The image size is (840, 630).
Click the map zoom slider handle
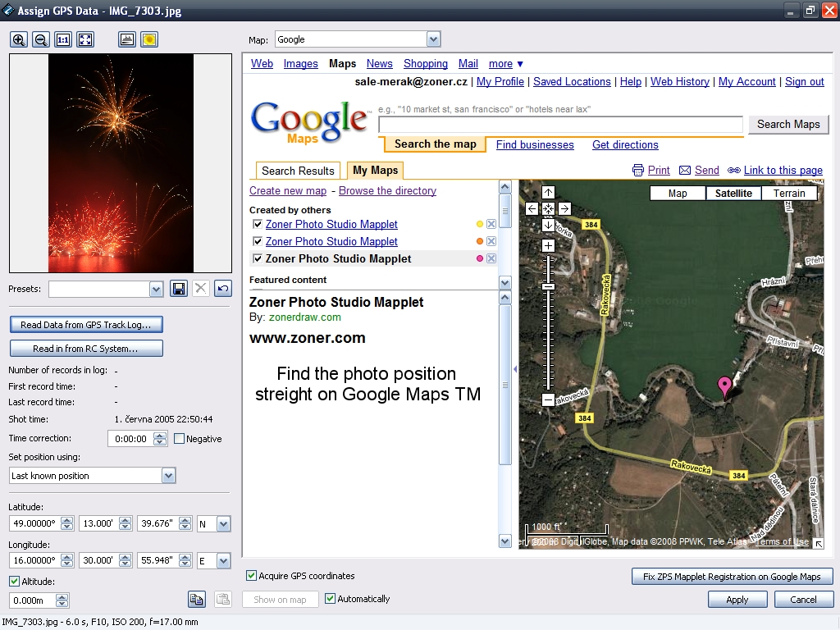548,285
